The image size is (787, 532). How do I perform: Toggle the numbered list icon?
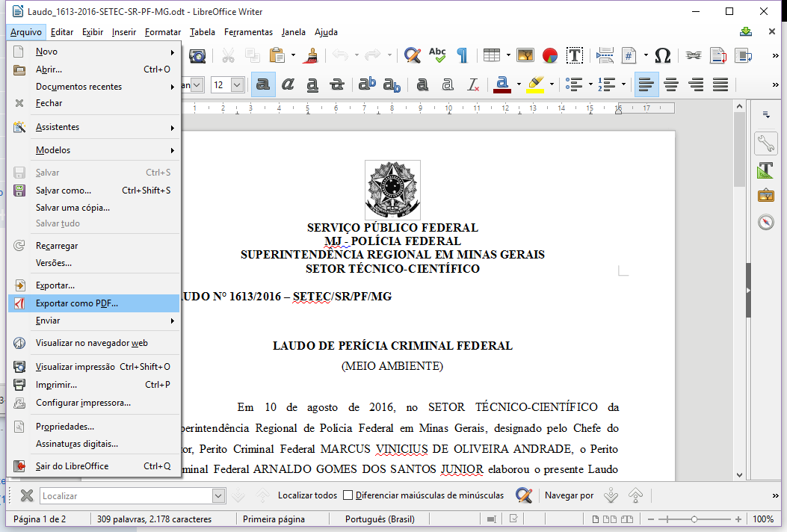[607, 85]
